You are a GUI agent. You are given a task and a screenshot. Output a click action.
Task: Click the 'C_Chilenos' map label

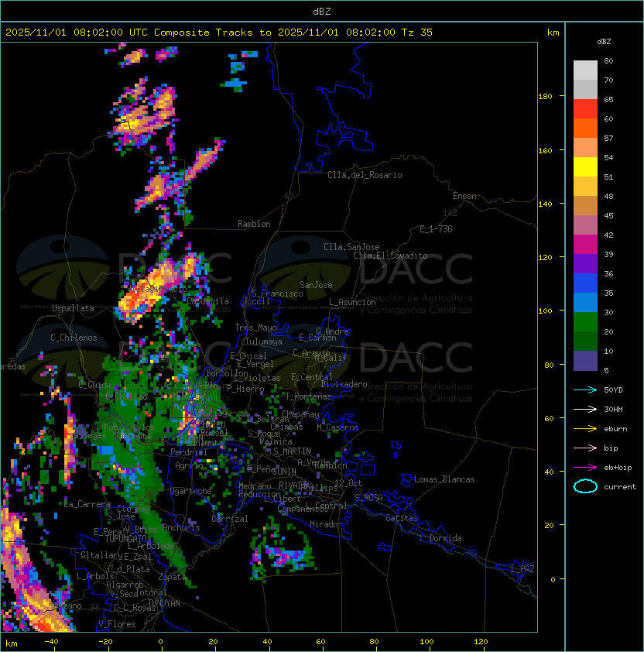point(74,338)
